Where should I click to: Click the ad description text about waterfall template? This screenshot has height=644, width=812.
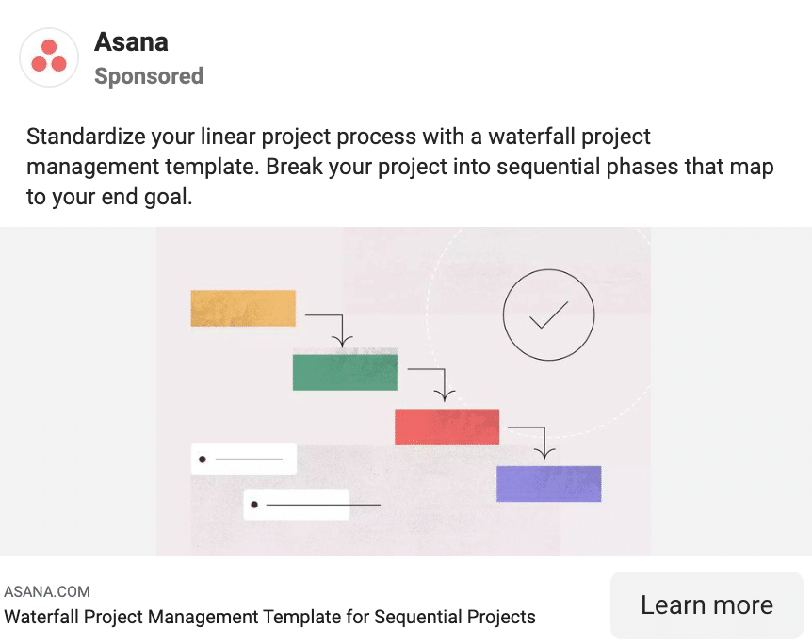(x=399, y=167)
